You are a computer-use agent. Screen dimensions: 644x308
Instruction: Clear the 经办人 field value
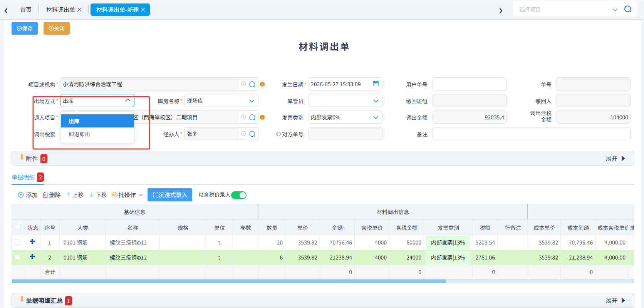click(x=243, y=134)
